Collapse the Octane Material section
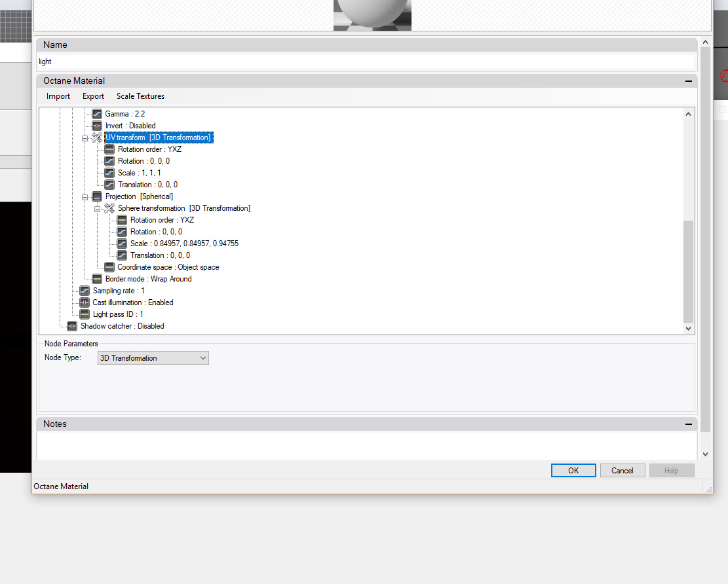728x584 pixels. tap(688, 81)
